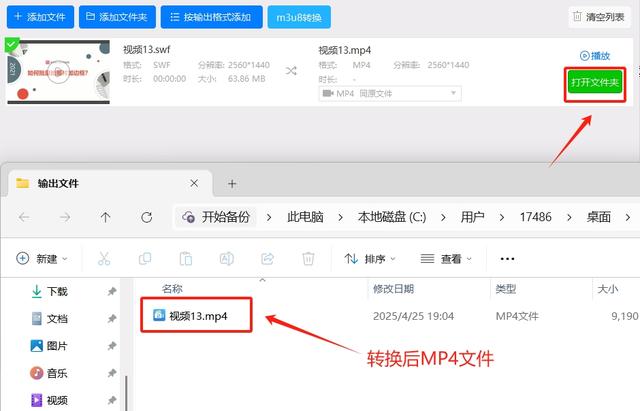Select 此电脑 in the breadcrumb path
The image size is (640, 411).
(305, 217)
